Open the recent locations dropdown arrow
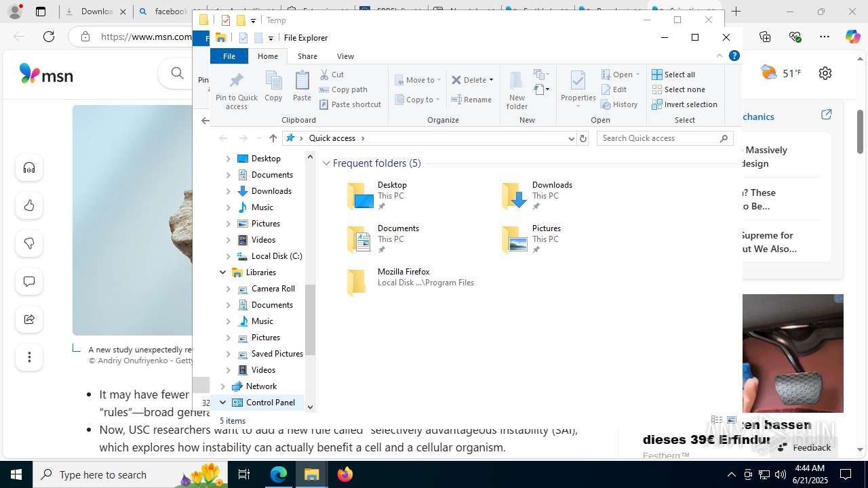The image size is (868, 488). pyautogui.click(x=259, y=138)
